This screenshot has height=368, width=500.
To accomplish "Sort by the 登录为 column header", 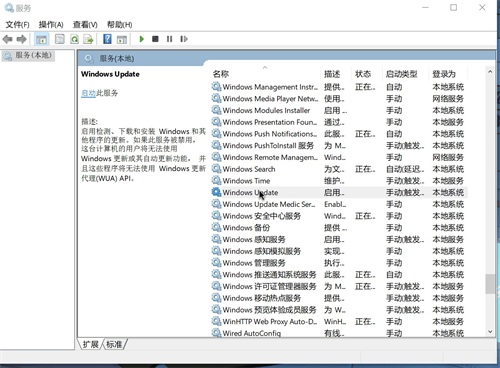I will coord(444,74).
